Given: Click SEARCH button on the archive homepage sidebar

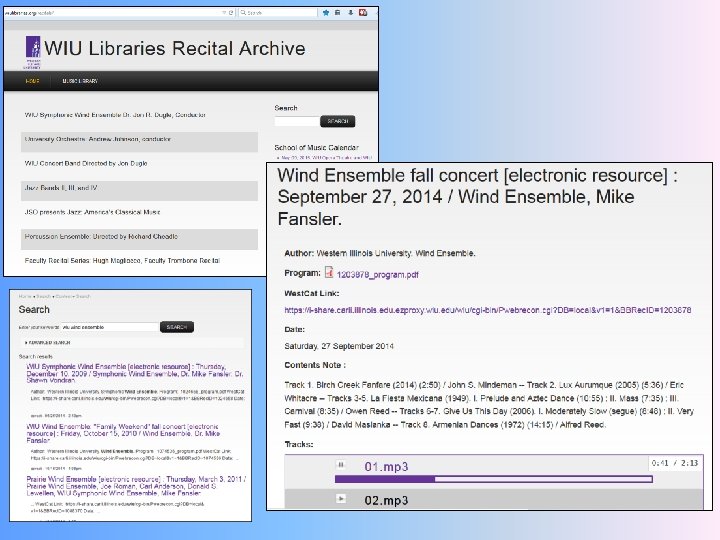Looking at the screenshot, I should tap(338, 121).
